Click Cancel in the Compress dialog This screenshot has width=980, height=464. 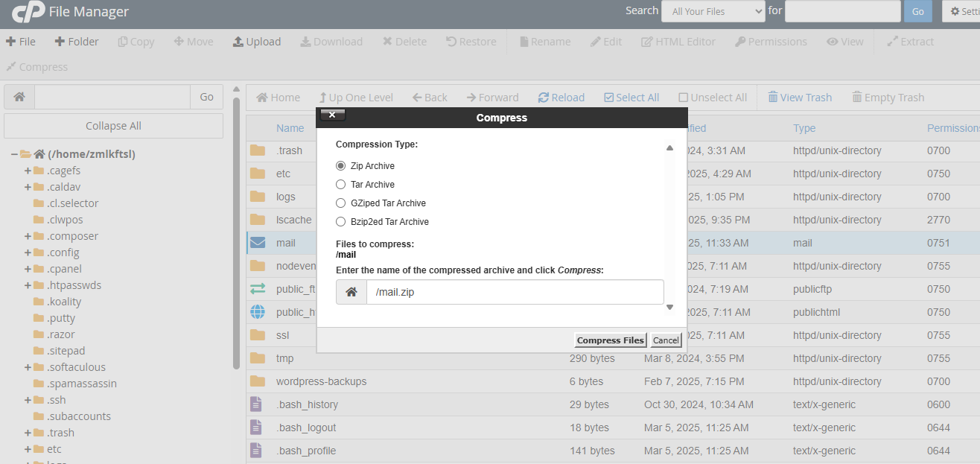666,340
